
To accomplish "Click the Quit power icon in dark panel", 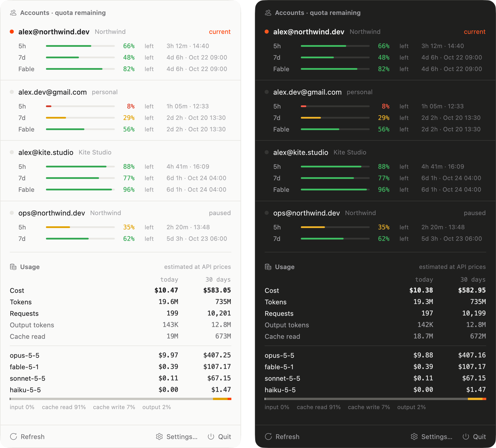I will [466, 437].
